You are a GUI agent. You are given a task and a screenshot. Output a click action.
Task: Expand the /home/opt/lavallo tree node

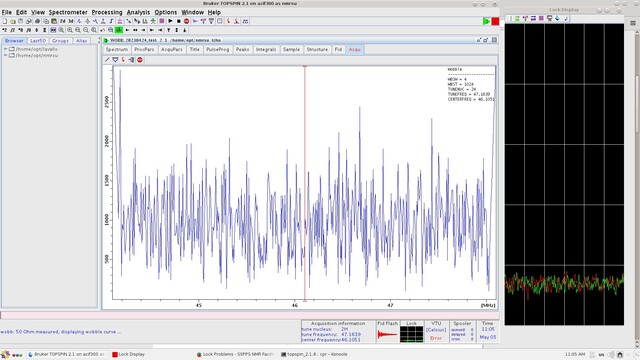tap(5, 49)
